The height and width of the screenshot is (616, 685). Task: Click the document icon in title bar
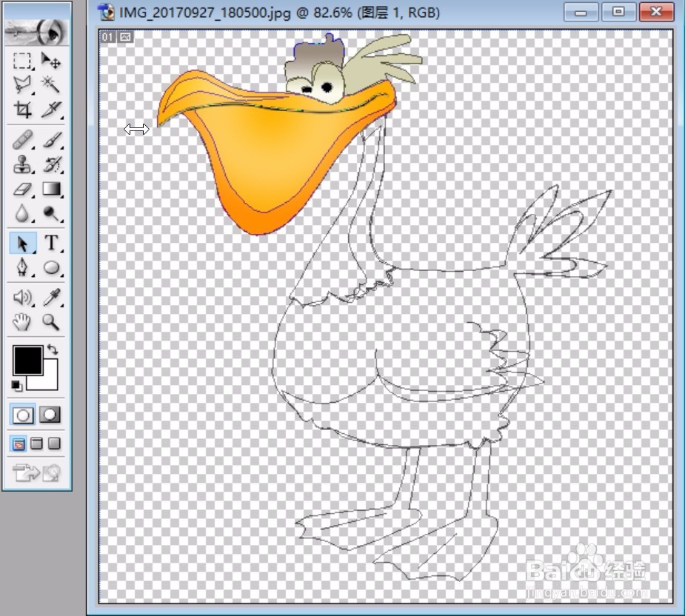coord(106,13)
